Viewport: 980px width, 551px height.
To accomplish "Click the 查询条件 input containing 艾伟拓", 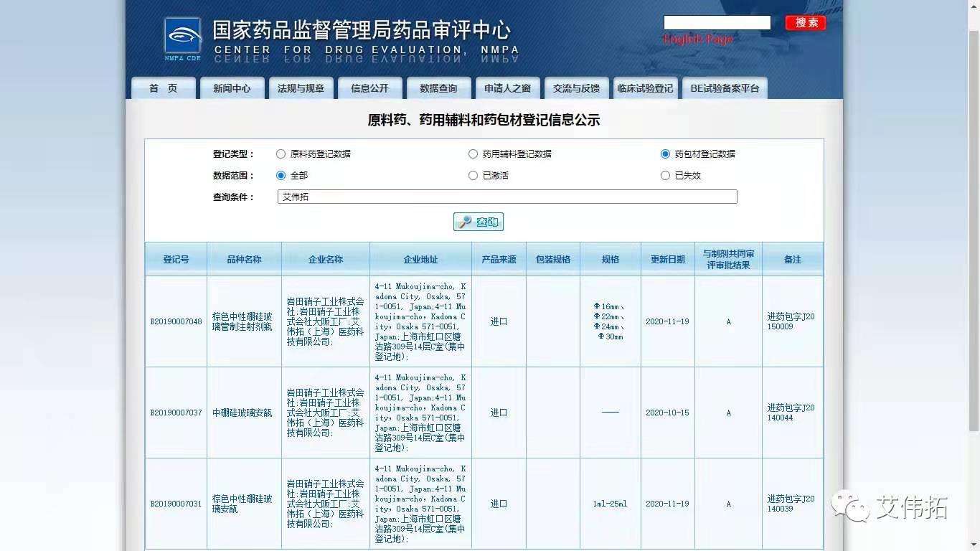I will coord(507,197).
